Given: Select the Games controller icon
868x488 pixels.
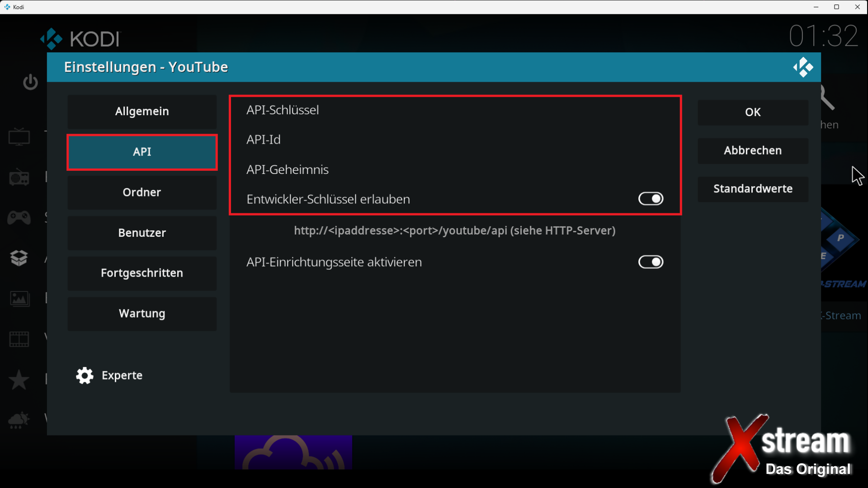Looking at the screenshot, I should coord(19,218).
